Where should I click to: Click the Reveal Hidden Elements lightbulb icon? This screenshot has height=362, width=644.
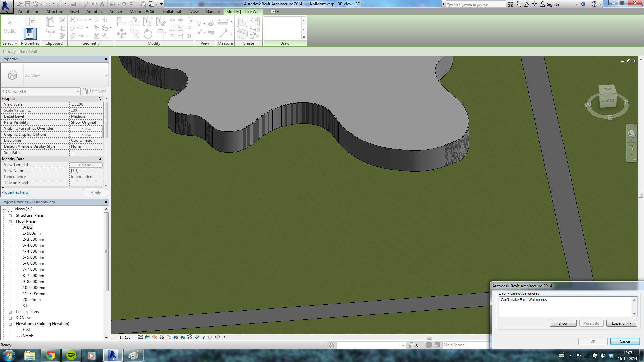204,337
